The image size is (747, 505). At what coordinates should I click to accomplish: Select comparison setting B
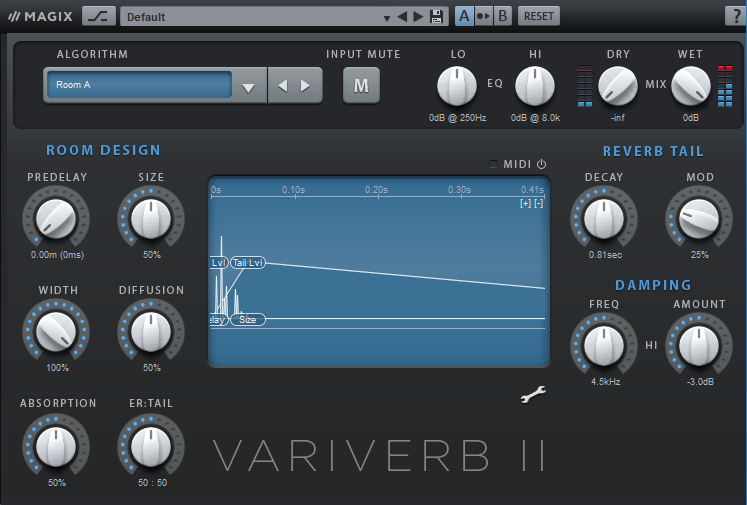[x=502, y=16]
